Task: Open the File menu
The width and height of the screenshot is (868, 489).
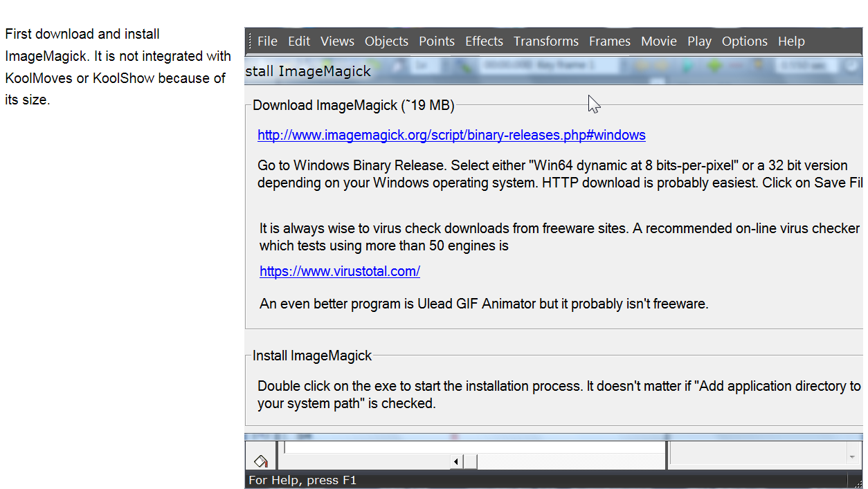Action: (x=267, y=41)
